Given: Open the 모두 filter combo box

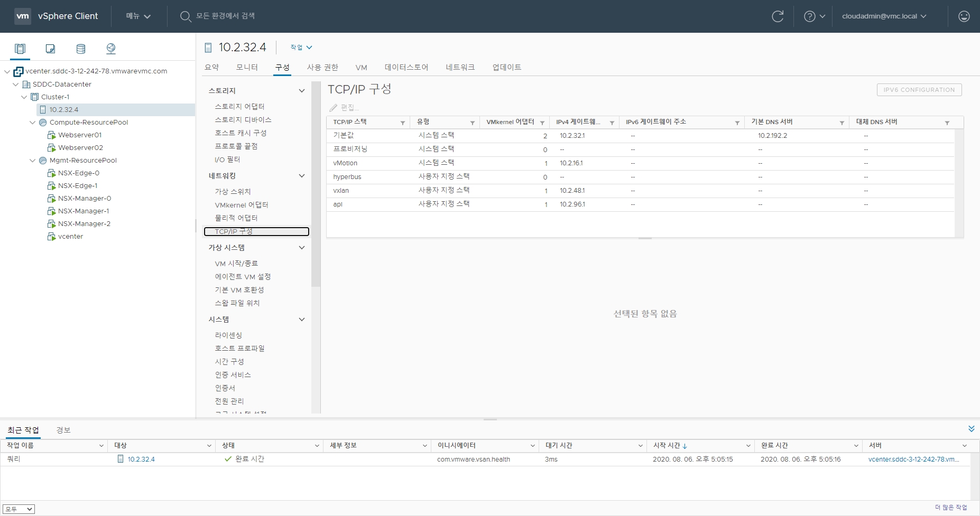Looking at the screenshot, I should pyautogui.click(x=19, y=509).
